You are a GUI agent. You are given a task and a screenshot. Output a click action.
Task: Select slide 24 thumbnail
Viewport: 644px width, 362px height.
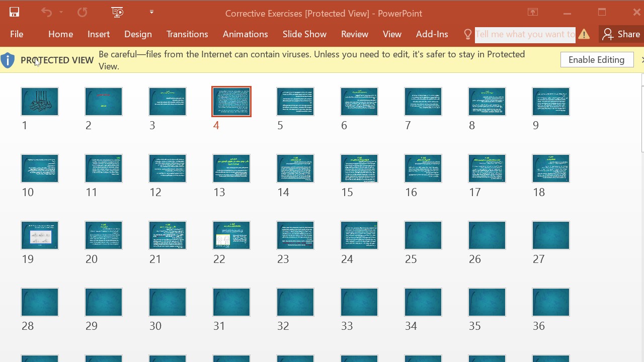(x=359, y=235)
